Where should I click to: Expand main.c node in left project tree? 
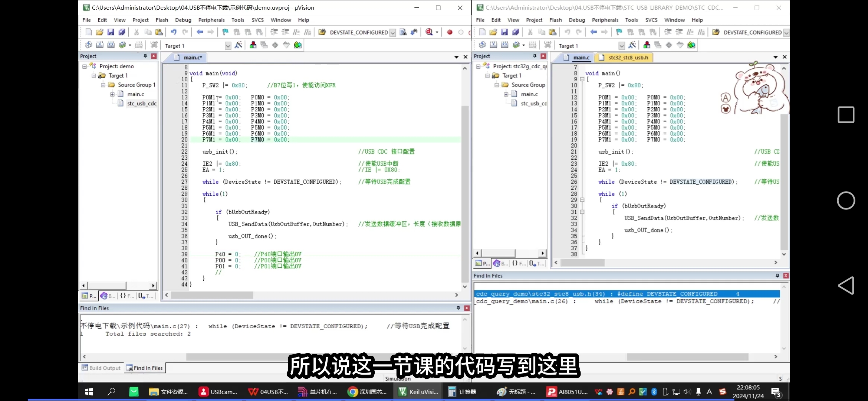[x=112, y=94]
